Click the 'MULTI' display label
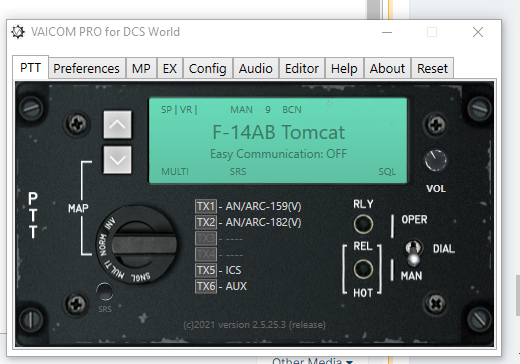This screenshot has width=520, height=364. (x=175, y=172)
